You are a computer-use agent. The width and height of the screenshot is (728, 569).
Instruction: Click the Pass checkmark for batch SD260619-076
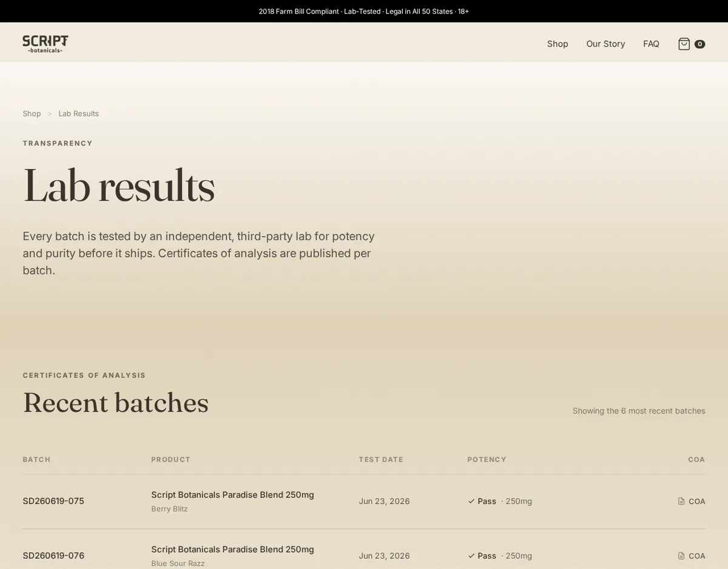pyautogui.click(x=471, y=556)
